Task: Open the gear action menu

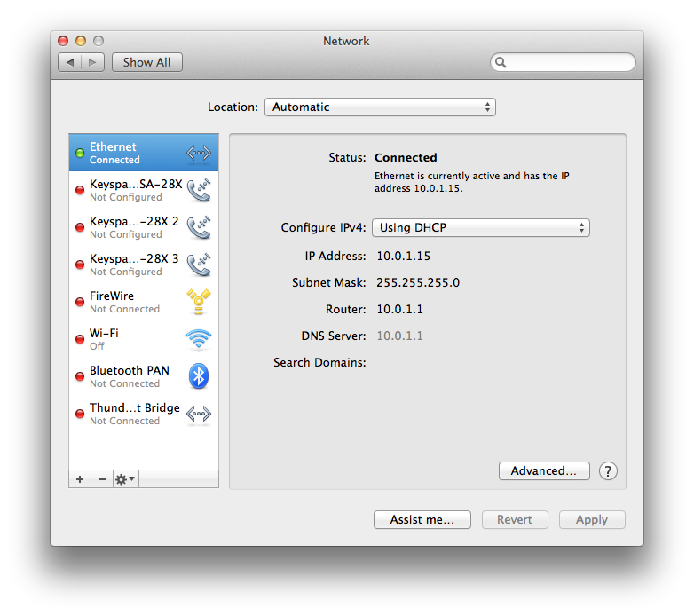Action: (125, 479)
